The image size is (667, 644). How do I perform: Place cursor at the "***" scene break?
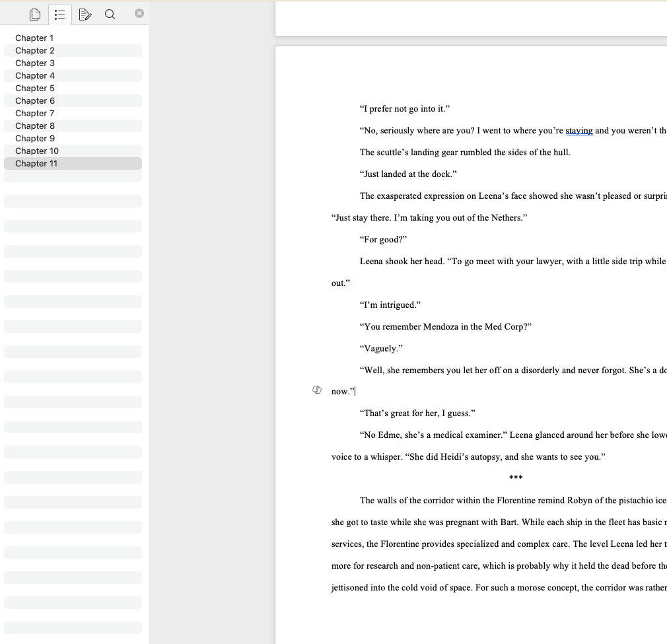[x=516, y=478]
